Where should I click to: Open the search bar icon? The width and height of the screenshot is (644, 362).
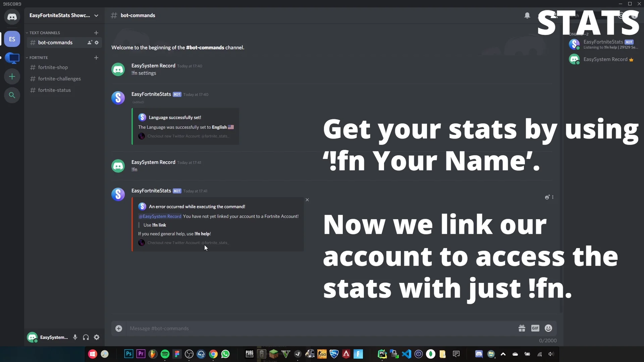coord(12,95)
